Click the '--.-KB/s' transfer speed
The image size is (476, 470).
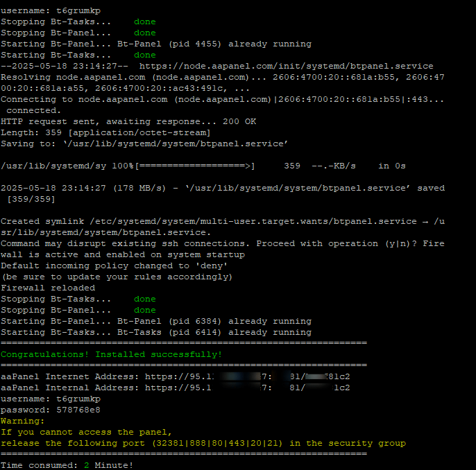coord(334,166)
